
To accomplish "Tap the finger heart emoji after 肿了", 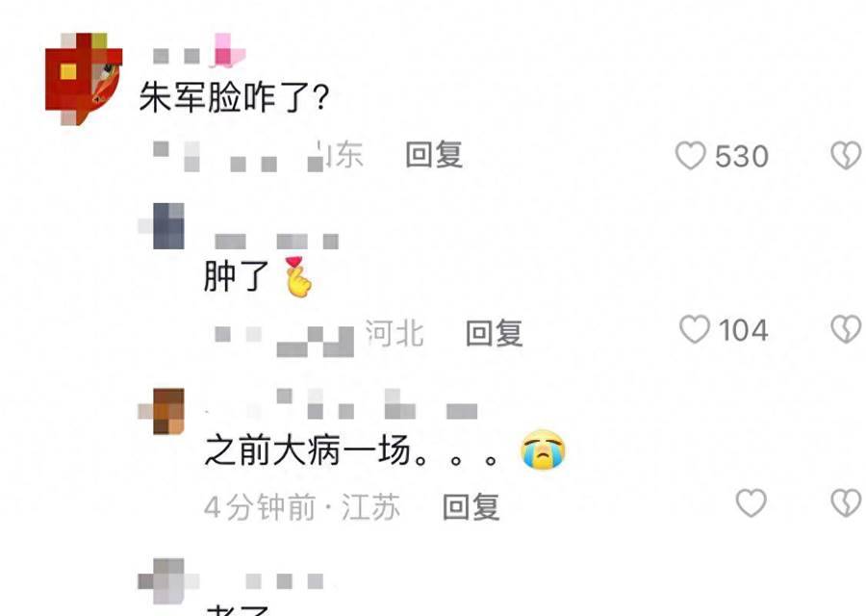I will point(299,277).
